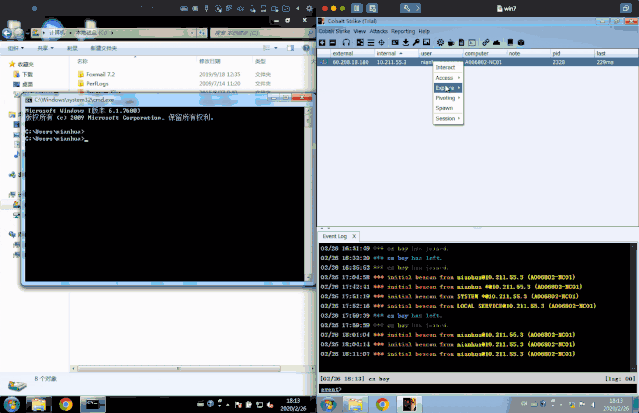Open the Foxmail 7.2 folder in Explorer

tap(99, 73)
